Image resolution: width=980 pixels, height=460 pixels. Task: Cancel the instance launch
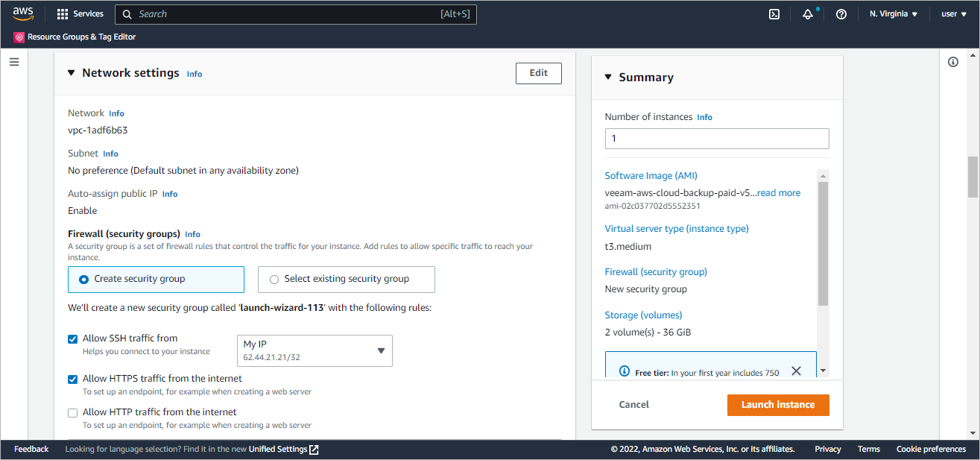(634, 405)
